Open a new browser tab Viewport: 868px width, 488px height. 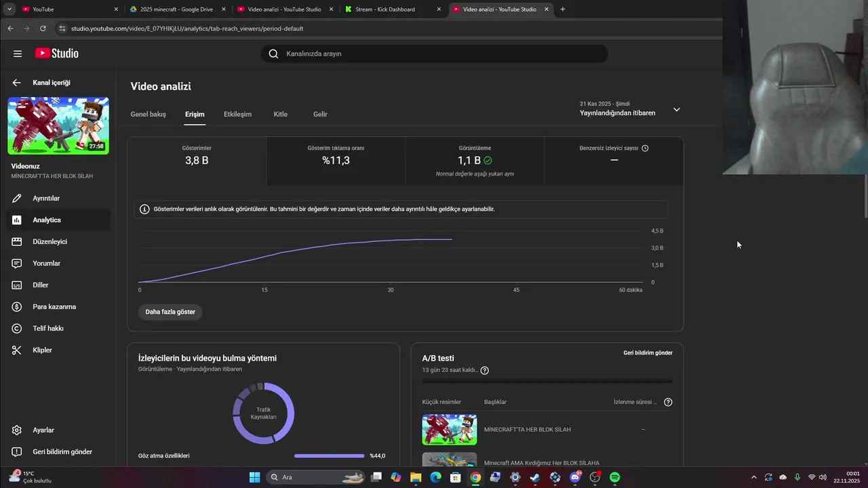coord(563,9)
